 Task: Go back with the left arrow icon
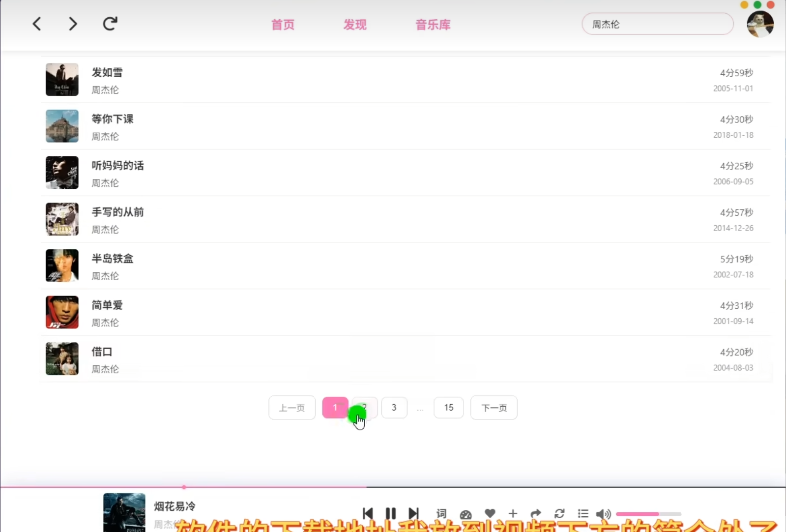click(37, 24)
